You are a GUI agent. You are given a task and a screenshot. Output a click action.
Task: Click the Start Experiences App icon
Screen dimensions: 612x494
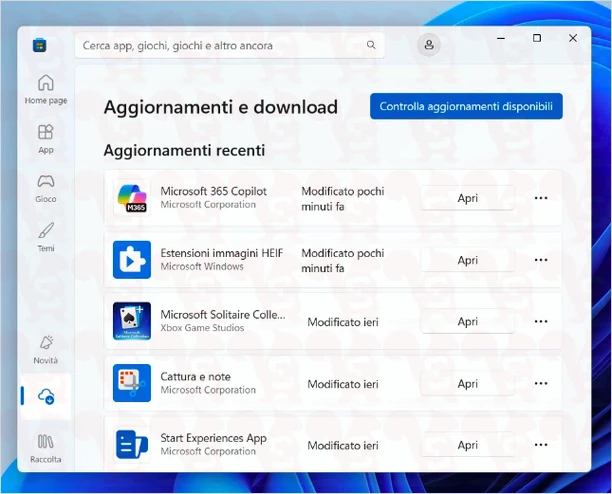(x=132, y=444)
